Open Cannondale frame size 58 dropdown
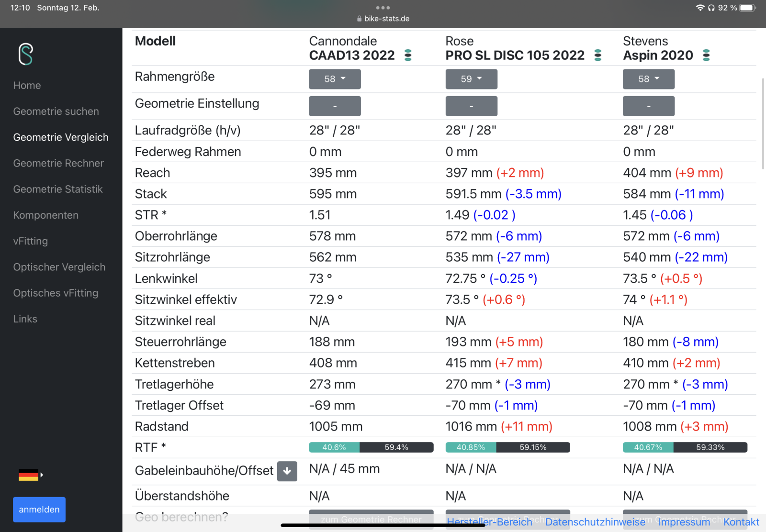The width and height of the screenshot is (766, 532). coord(335,79)
